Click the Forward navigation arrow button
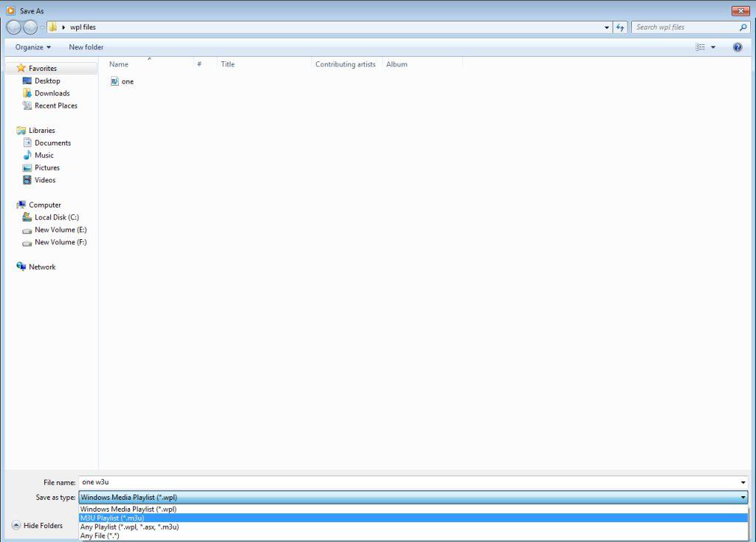The width and height of the screenshot is (756, 542). (x=30, y=27)
